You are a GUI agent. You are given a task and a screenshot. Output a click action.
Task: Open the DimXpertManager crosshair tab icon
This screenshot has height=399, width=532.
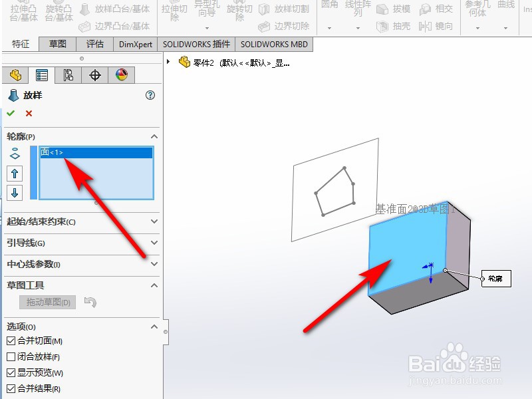[95, 75]
